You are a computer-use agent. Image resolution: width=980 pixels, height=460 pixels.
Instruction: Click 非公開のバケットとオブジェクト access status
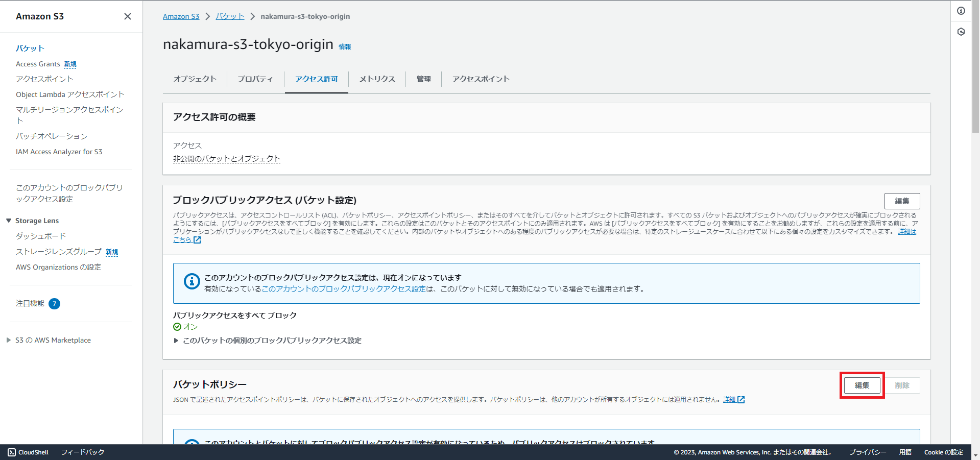coord(227,159)
